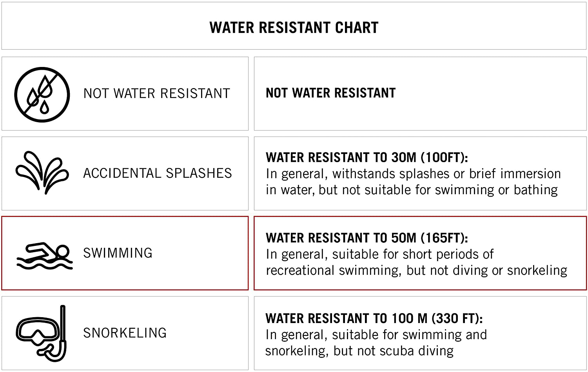Click 'snorkeling, but not scuba diving' line
This screenshot has width=588, height=372.
(x=359, y=351)
